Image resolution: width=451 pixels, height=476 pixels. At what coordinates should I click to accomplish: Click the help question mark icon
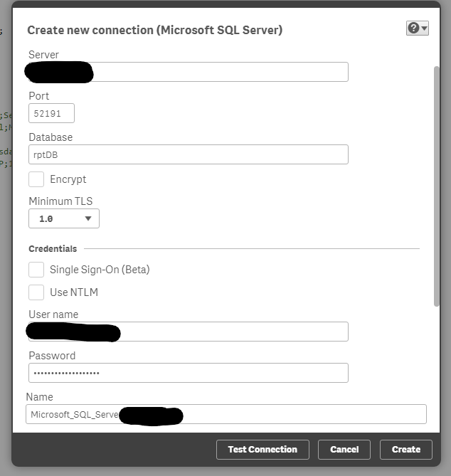coord(413,28)
